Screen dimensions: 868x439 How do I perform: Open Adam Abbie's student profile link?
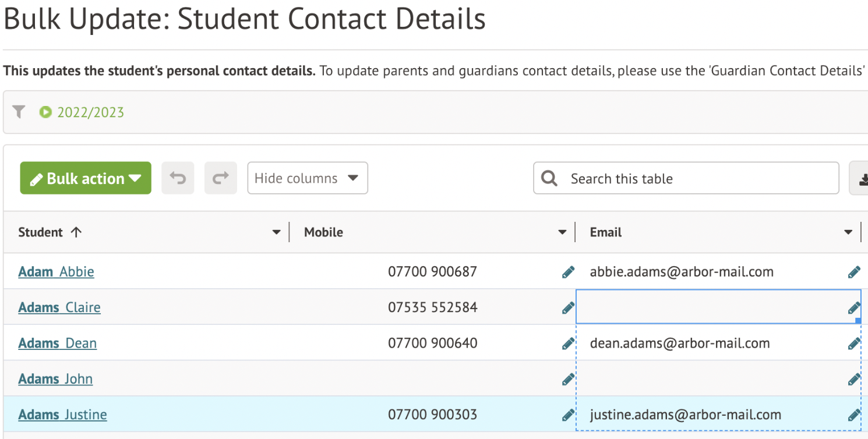[56, 272]
